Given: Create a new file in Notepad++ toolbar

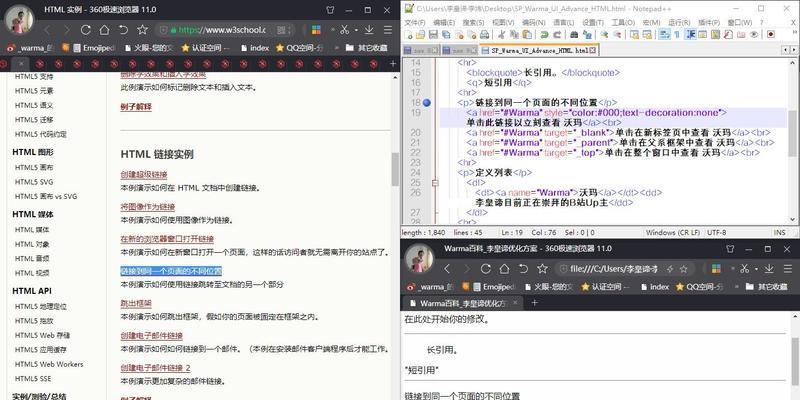Looking at the screenshot, I should tap(409, 35).
